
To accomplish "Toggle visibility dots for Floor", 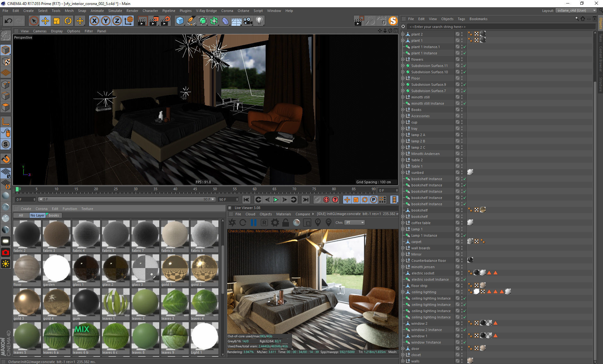I will [462, 78].
